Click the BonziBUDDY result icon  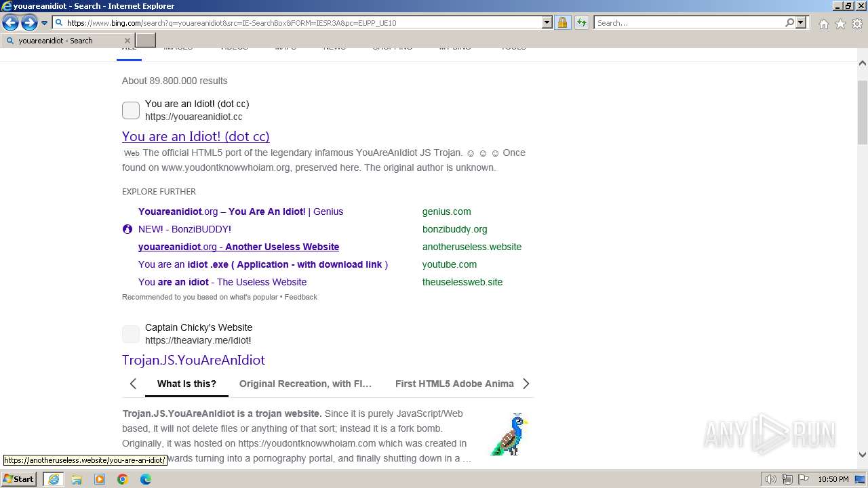pos(127,229)
